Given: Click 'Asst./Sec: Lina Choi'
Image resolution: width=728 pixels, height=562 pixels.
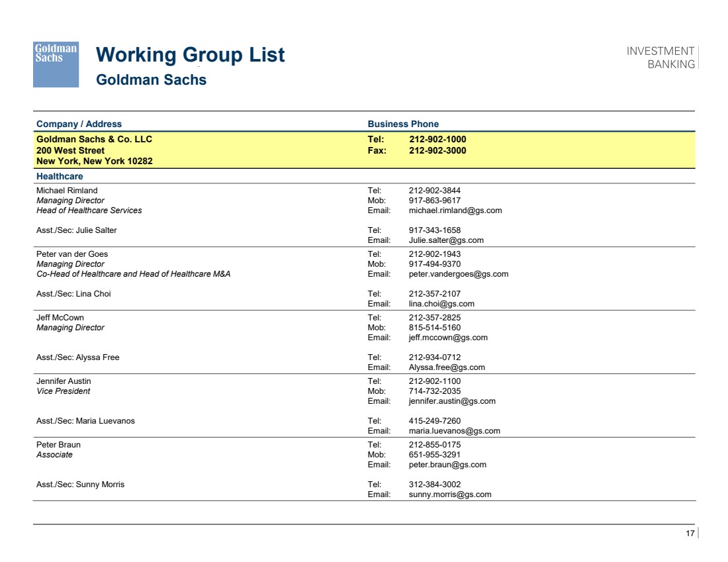Looking at the screenshot, I should 73,294.
